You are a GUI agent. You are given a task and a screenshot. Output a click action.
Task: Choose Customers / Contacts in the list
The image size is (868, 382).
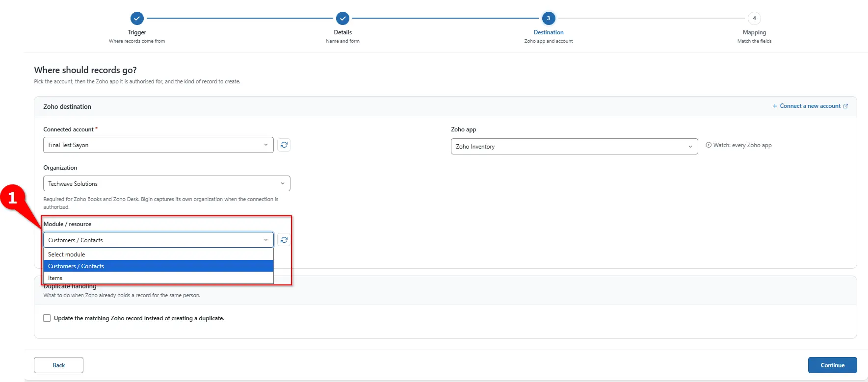coord(158,266)
